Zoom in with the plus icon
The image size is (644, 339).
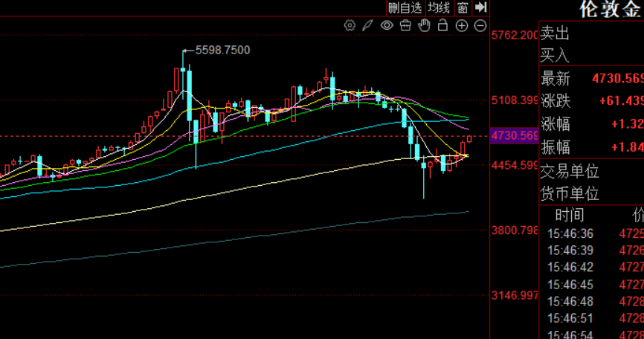tap(462, 26)
